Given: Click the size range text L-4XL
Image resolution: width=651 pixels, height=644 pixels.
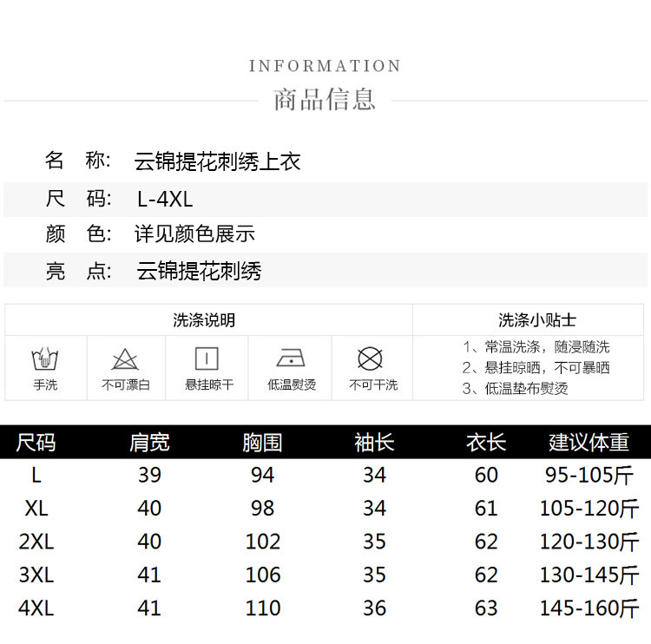Looking at the screenshot, I should [x=165, y=200].
